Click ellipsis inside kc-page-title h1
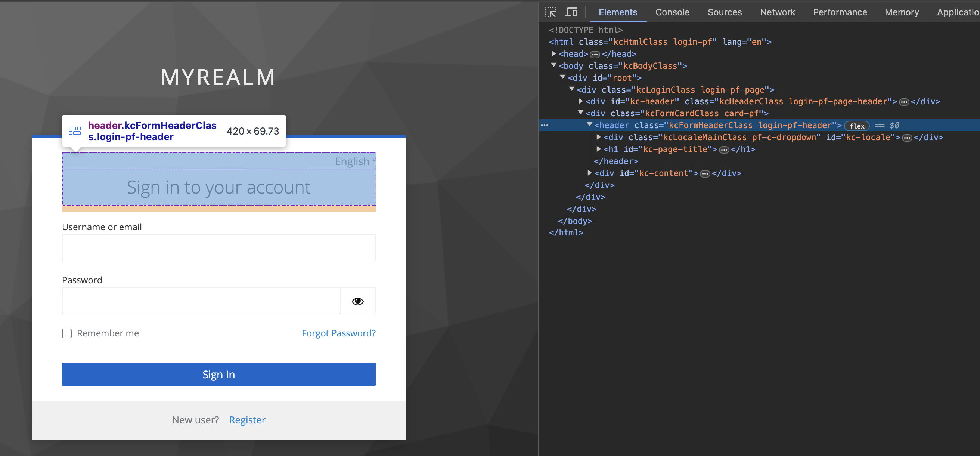This screenshot has width=980, height=456. pyautogui.click(x=723, y=150)
